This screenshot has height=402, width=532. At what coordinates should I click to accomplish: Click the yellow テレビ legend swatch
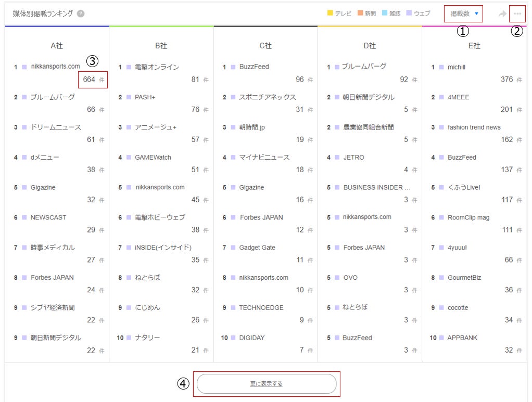(x=330, y=13)
